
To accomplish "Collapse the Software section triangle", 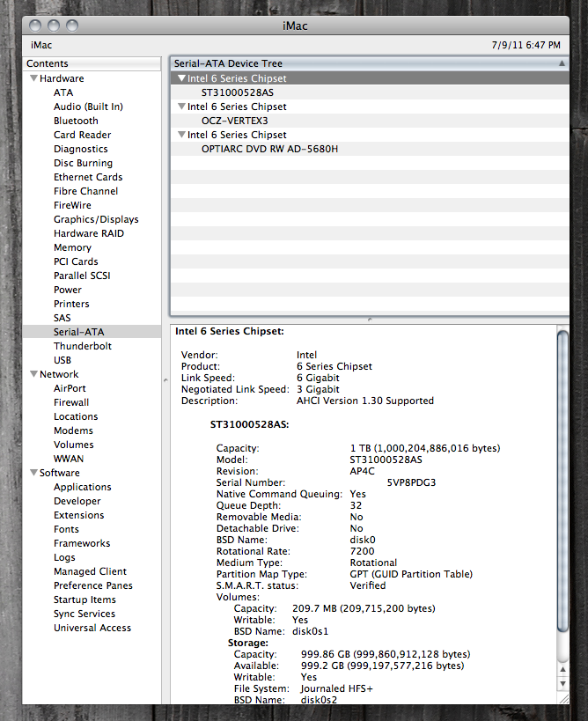I will 33,472.
